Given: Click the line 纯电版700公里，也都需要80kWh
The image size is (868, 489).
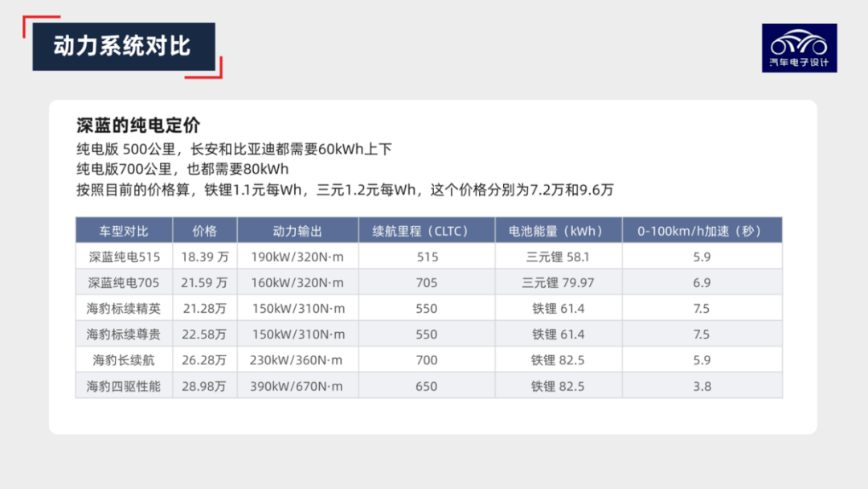Looking at the screenshot, I should pos(182,169).
